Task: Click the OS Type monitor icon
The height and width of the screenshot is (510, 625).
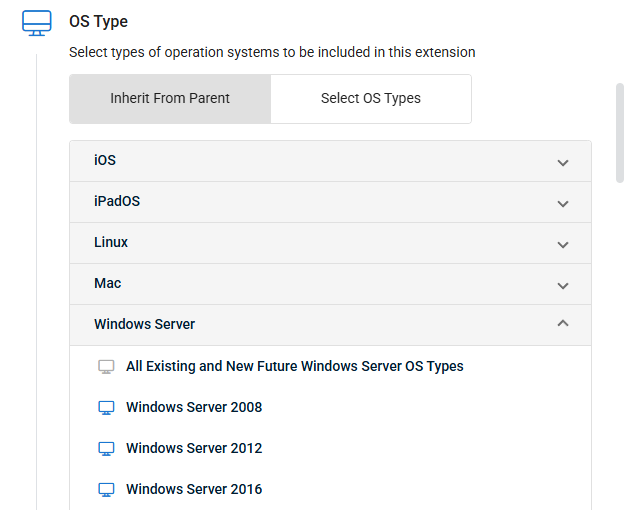Action: click(x=37, y=23)
